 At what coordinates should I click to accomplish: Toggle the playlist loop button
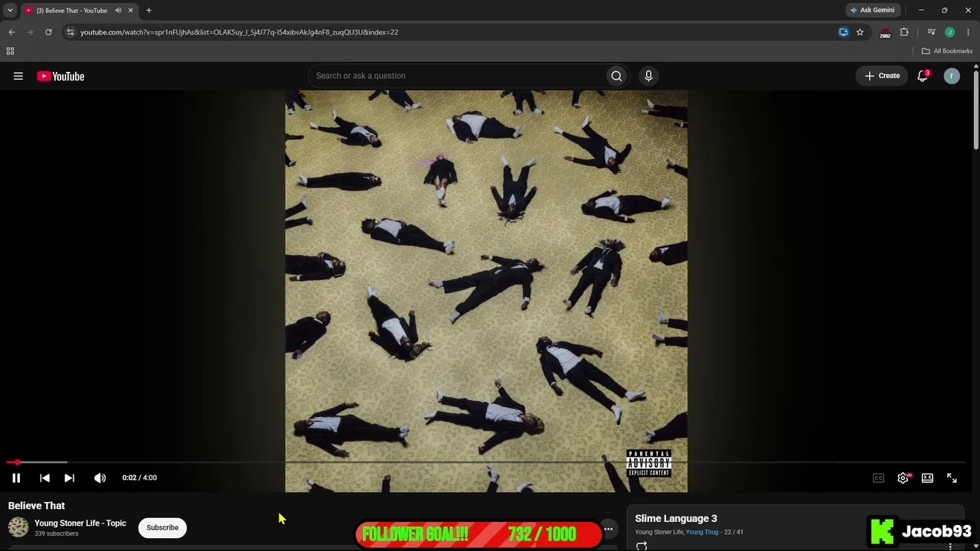point(642,546)
